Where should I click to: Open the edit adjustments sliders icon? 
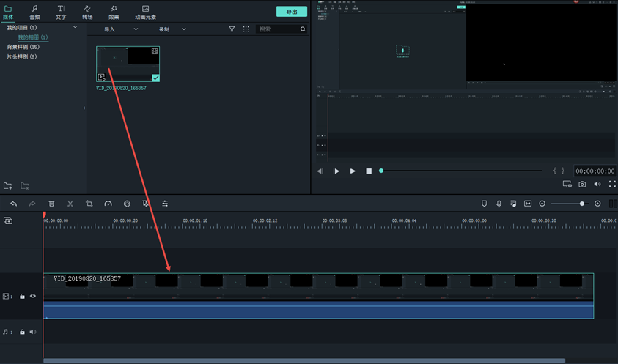[165, 204]
